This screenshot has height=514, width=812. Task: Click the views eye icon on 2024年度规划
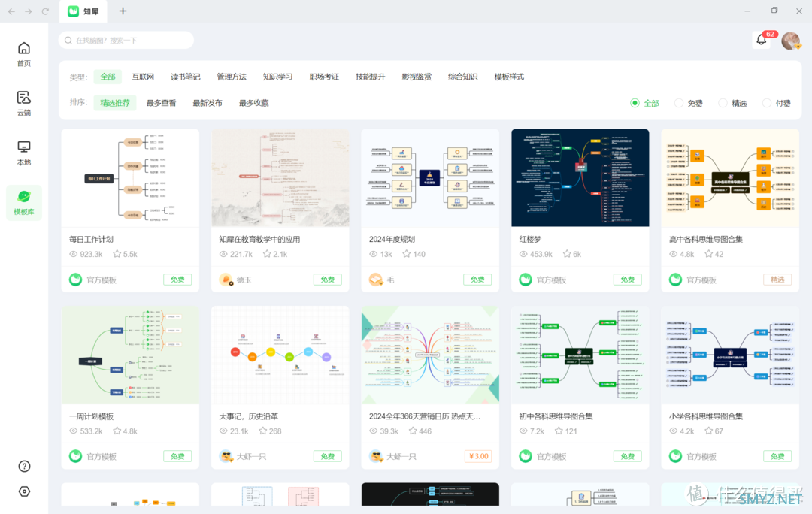[x=374, y=254]
